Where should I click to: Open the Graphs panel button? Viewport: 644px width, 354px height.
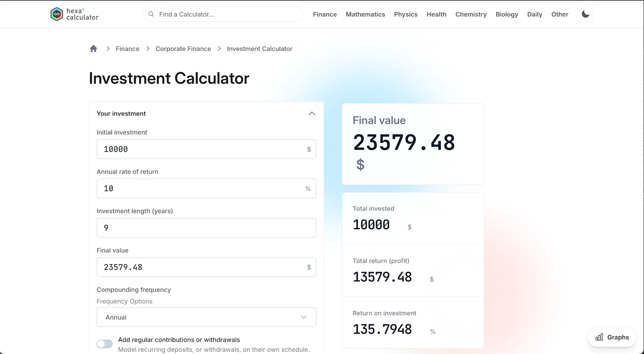[x=612, y=337]
